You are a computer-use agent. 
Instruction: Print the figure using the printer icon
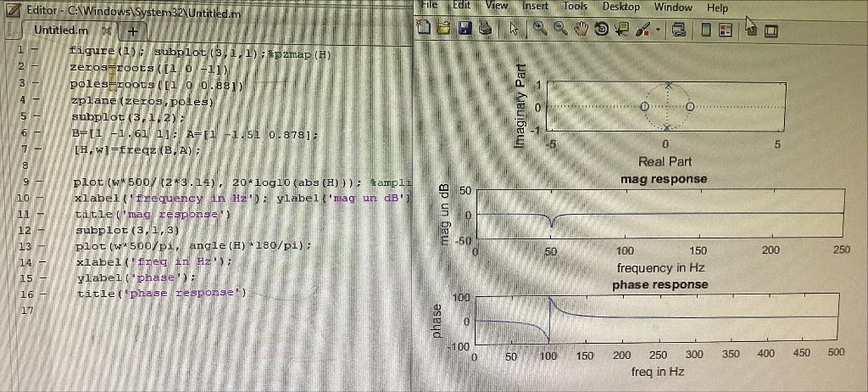485,28
